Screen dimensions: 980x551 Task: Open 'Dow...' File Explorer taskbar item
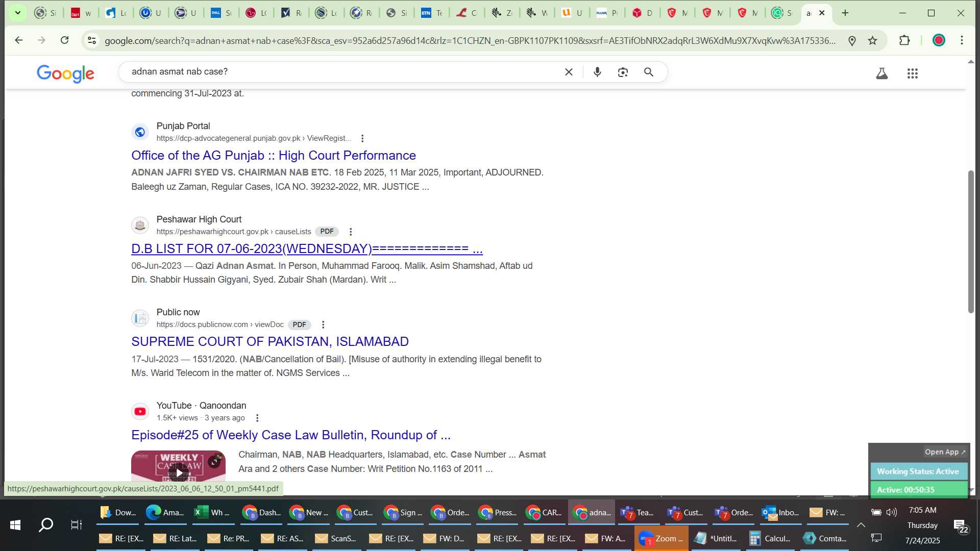118,513
